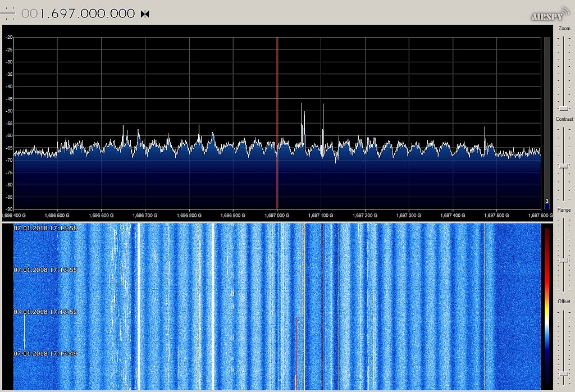This screenshot has height=392, width=575.
Task: Click the 1,697 200 G frequency axis label
Action: coord(364,215)
